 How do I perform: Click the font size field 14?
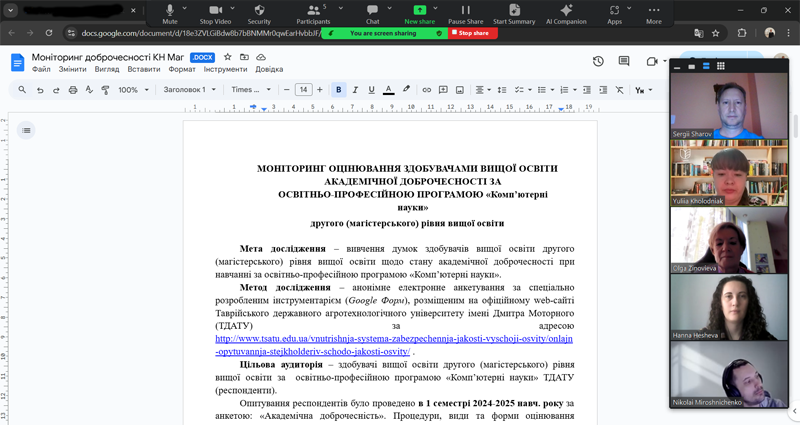[304, 90]
